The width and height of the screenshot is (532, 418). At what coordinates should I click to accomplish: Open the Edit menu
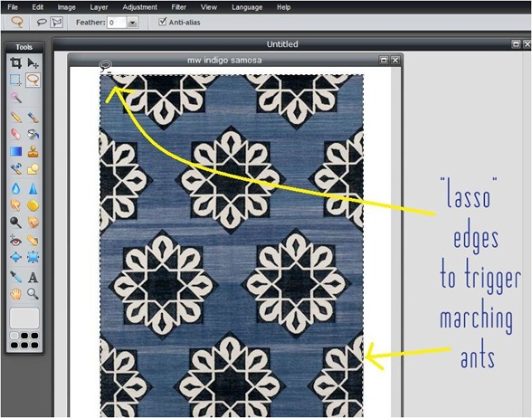tap(38, 7)
